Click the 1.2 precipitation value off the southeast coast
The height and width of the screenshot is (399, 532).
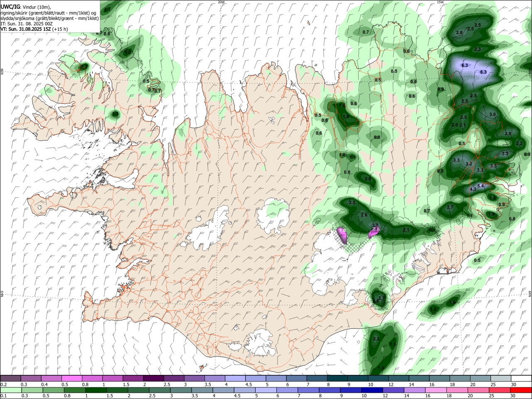433,309
